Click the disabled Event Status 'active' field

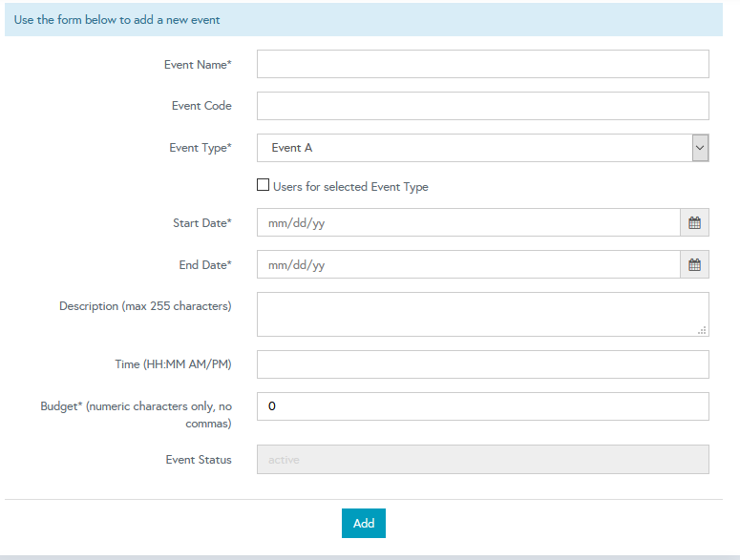[482, 460]
